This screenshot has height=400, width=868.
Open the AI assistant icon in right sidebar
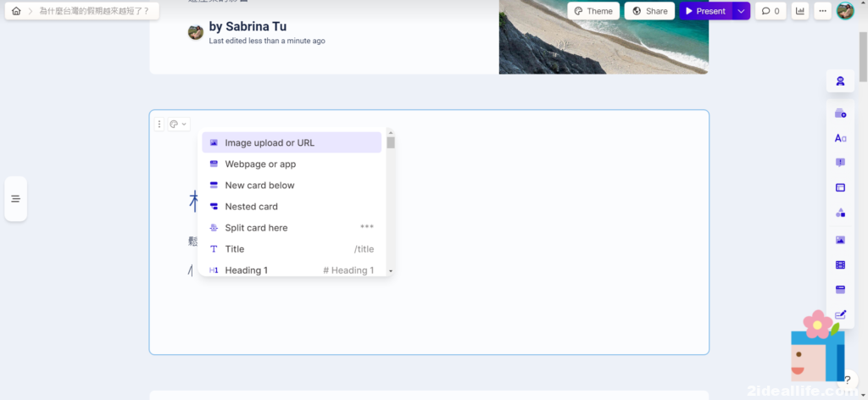[x=840, y=81]
